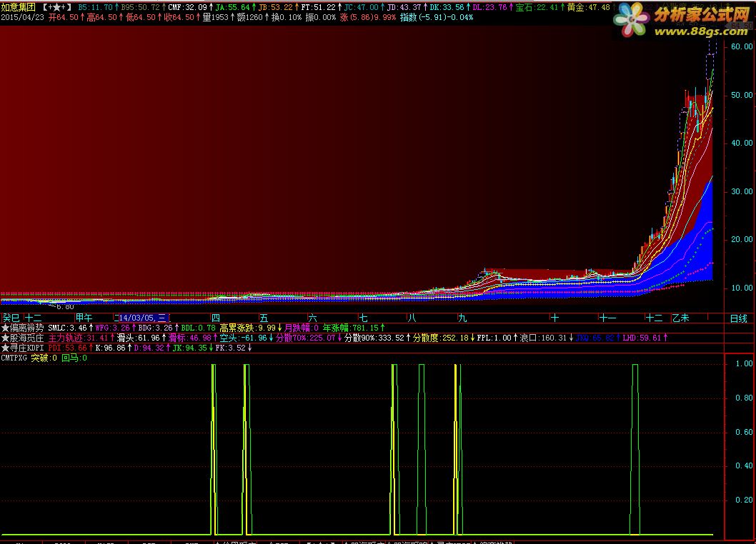Click the BDL:0.78 value

point(198,328)
